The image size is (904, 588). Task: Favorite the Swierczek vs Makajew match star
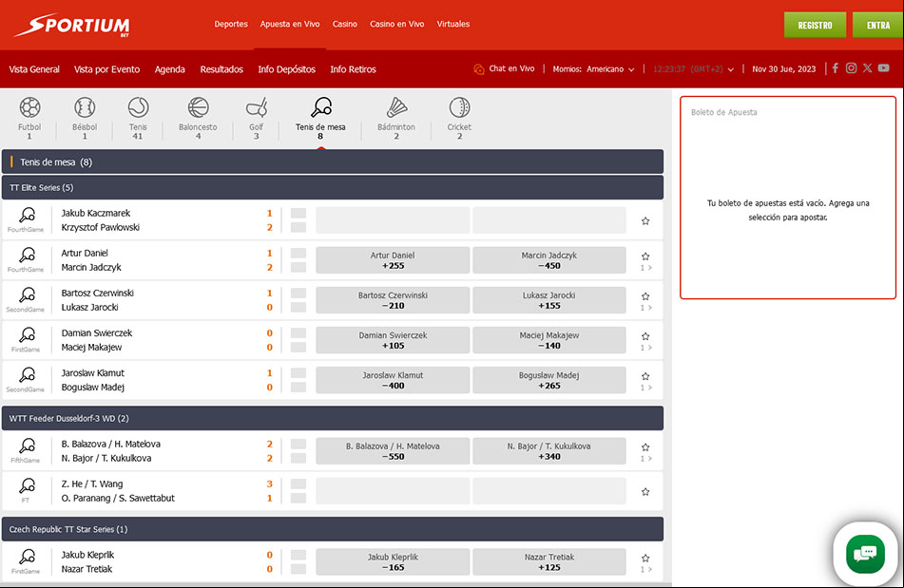pos(645,336)
